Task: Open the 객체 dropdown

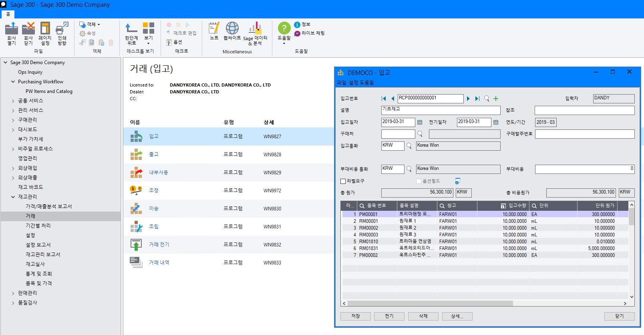Action: pyautogui.click(x=90, y=24)
